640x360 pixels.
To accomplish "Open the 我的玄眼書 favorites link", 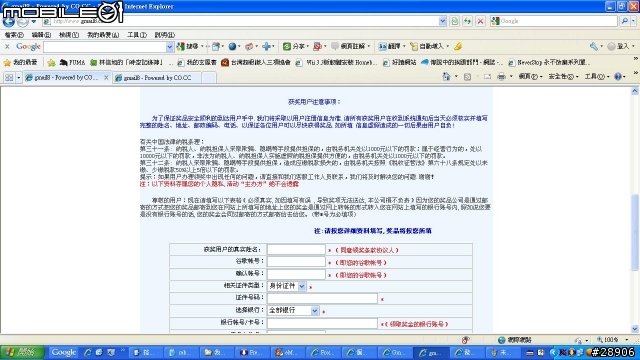I will tap(197, 62).
